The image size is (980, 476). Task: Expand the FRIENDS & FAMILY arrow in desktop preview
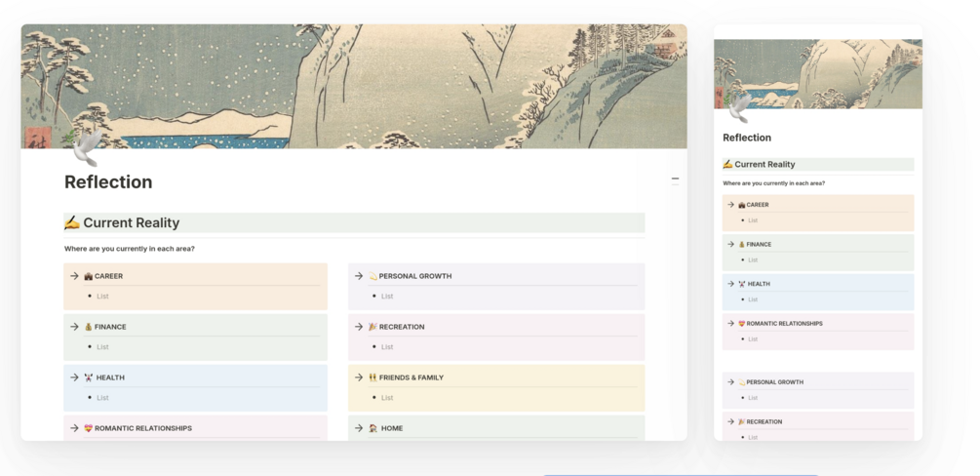point(359,377)
